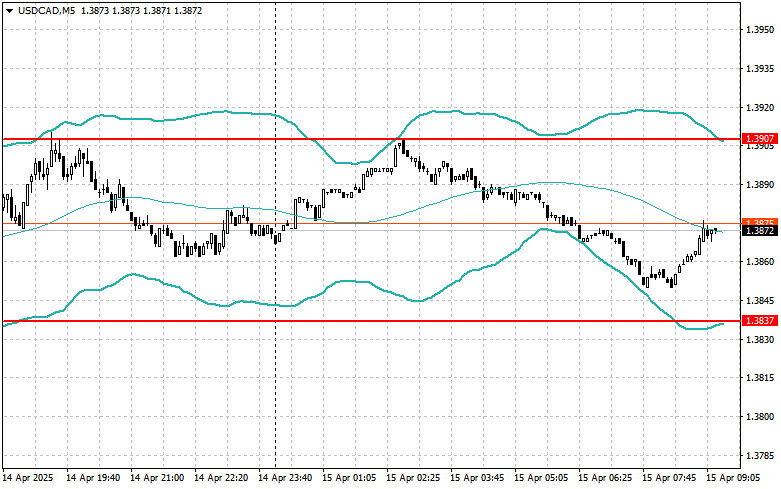Select the 1.3950 price scale value
Image resolution: width=781 pixels, height=489 pixels.
[760, 30]
